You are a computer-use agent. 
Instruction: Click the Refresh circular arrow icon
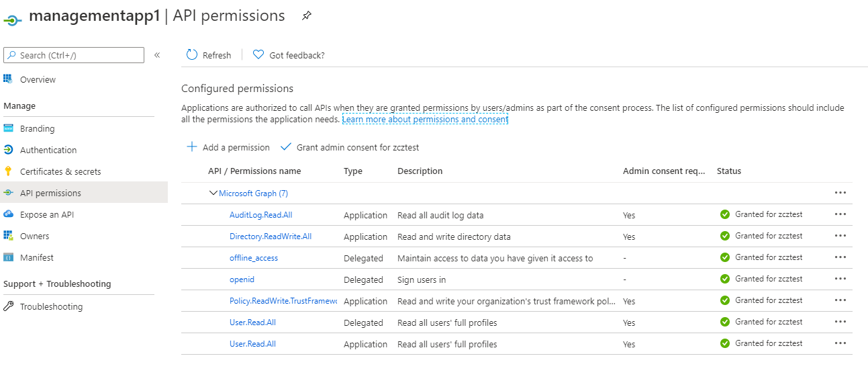[x=192, y=55]
